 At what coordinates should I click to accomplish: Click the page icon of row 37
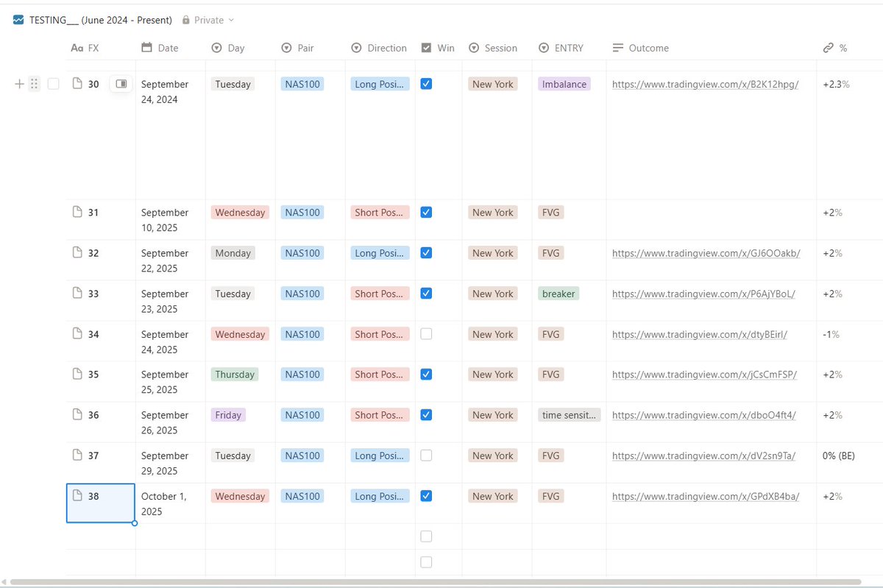[x=77, y=455]
